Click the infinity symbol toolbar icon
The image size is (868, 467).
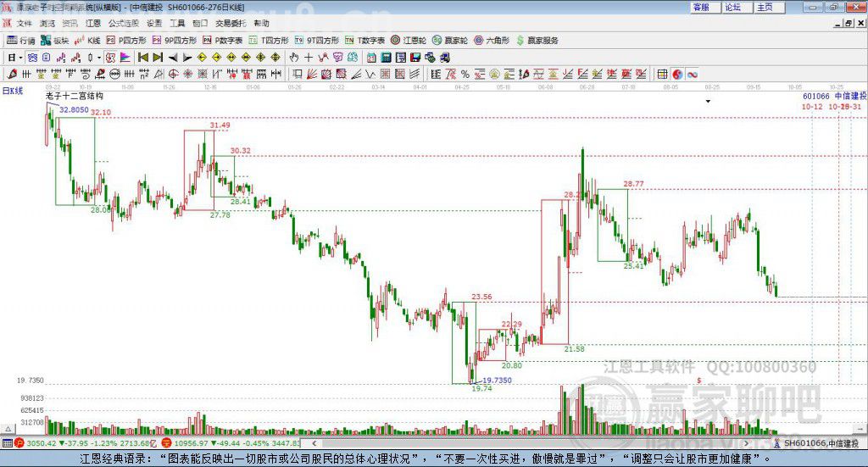tap(692, 74)
